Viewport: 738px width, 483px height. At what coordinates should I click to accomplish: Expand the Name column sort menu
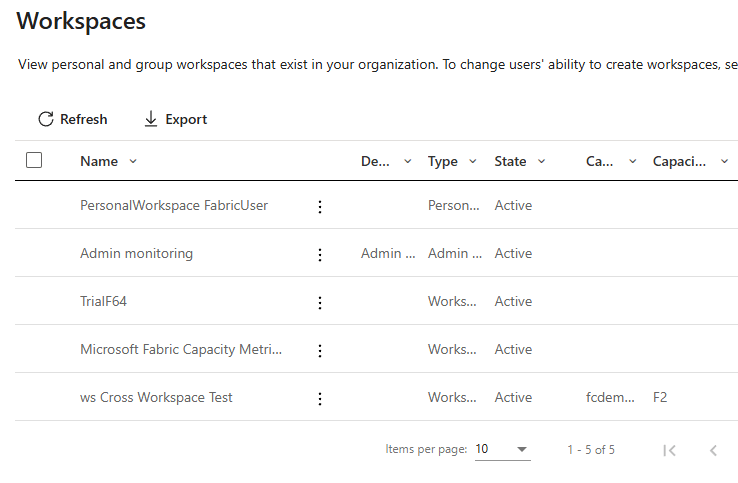coord(133,161)
